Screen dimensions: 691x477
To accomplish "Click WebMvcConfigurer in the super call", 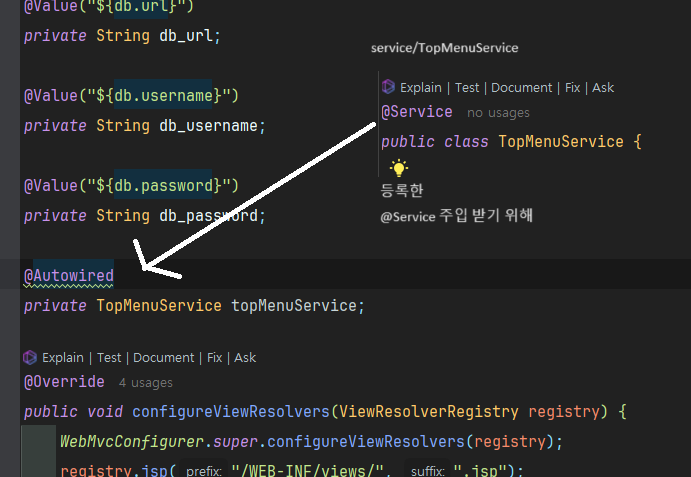I will click(132, 441).
